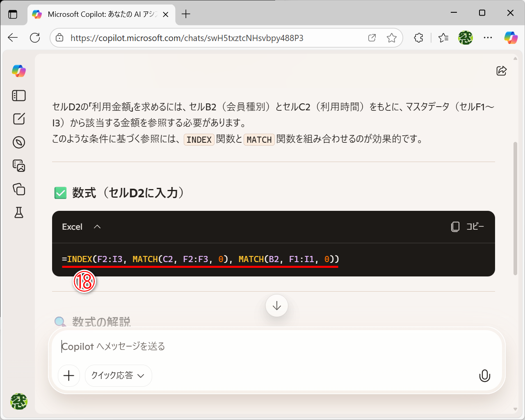Launch Copilot Labs with the flask icon
The width and height of the screenshot is (525, 420).
(x=19, y=212)
